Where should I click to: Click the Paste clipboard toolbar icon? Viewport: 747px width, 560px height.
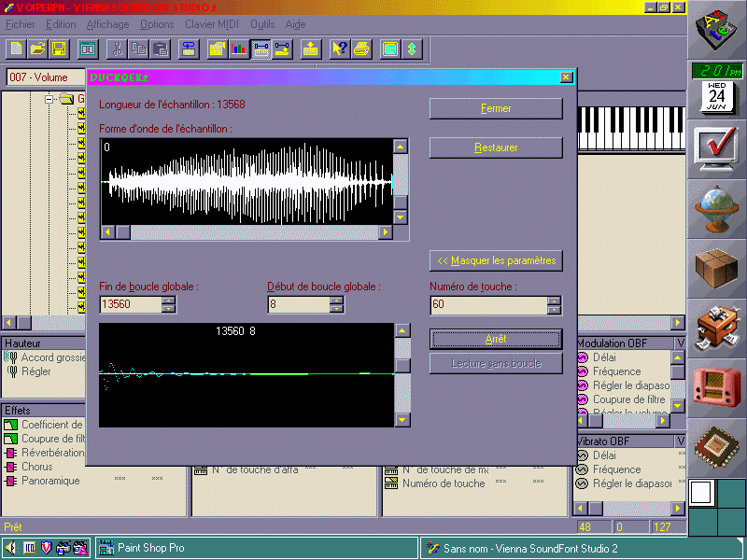click(x=160, y=49)
